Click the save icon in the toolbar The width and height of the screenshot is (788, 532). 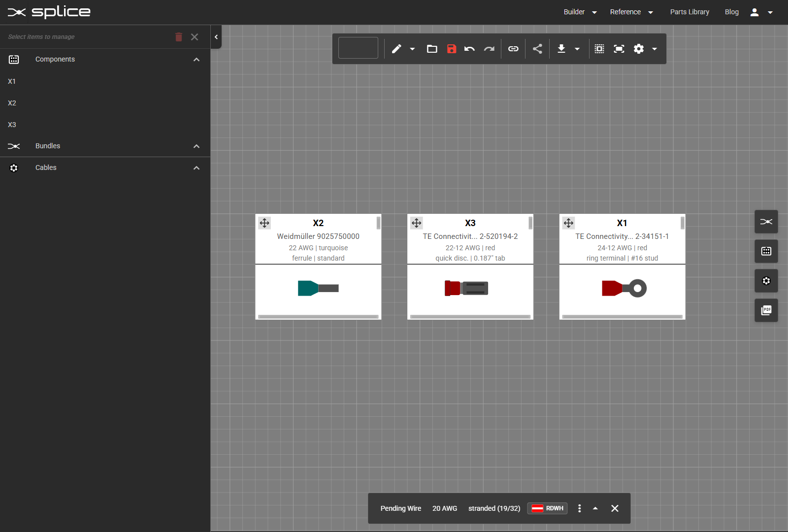tap(451, 49)
